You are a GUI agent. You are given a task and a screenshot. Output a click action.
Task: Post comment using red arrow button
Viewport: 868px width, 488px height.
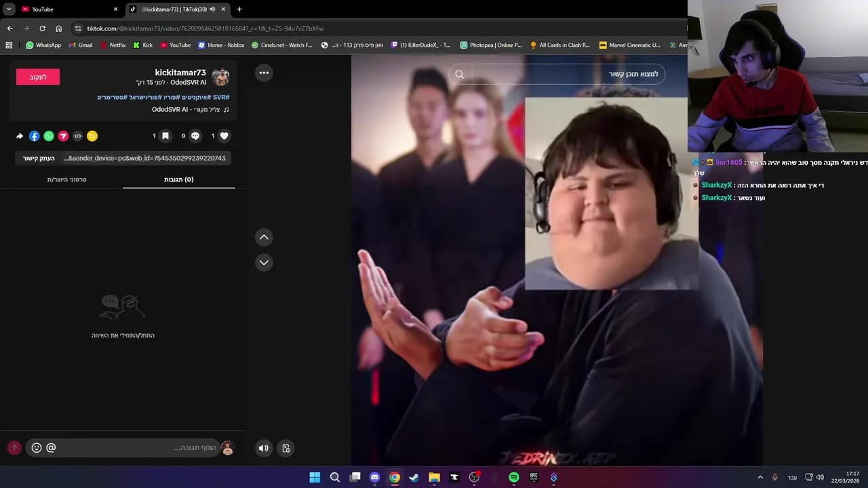coord(14,448)
